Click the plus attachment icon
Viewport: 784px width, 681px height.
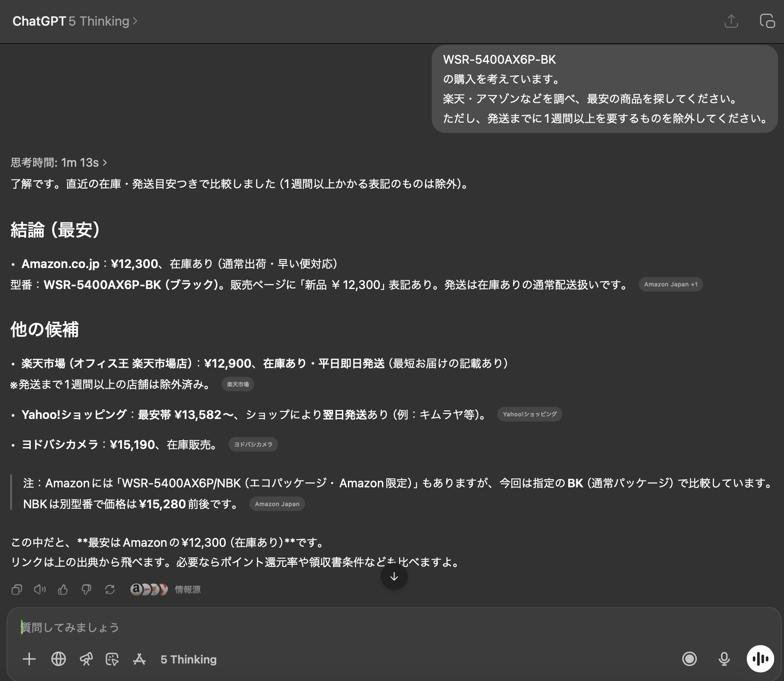pyautogui.click(x=29, y=659)
